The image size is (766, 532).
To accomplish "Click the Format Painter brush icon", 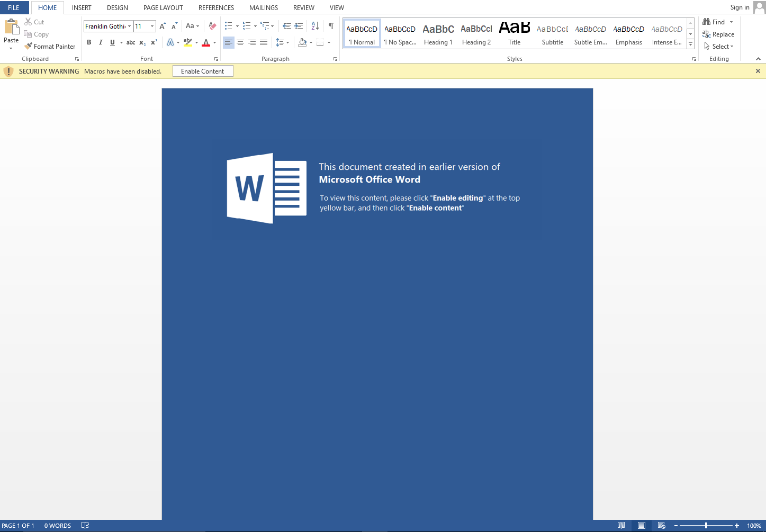I will (29, 47).
